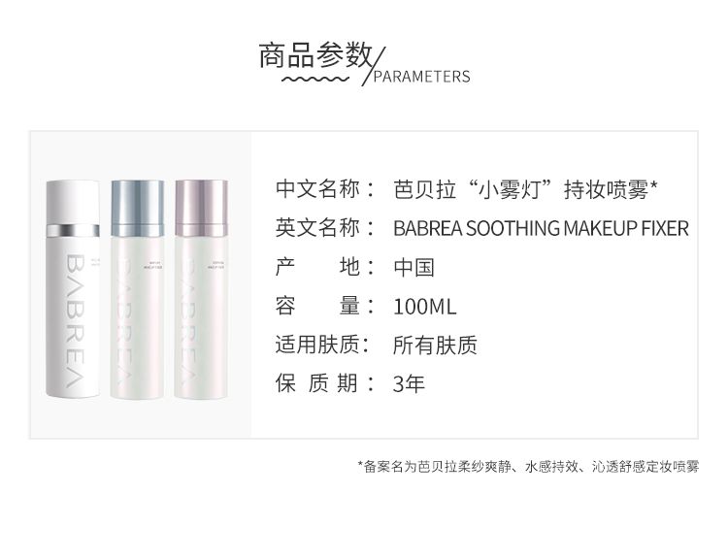Viewport: 728px width, 560px height.
Task: Click the 备案名 footnote text
Action: click(x=528, y=466)
